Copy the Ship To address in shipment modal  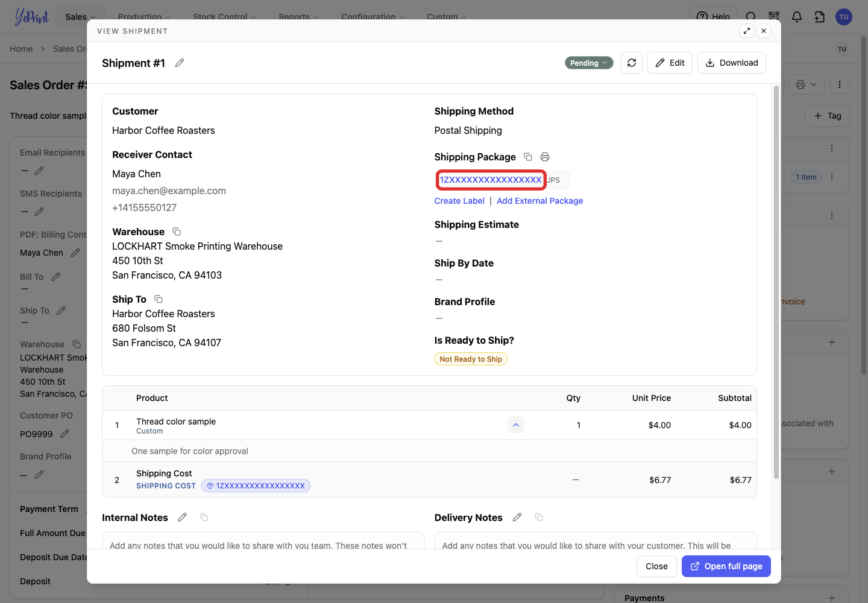159,299
